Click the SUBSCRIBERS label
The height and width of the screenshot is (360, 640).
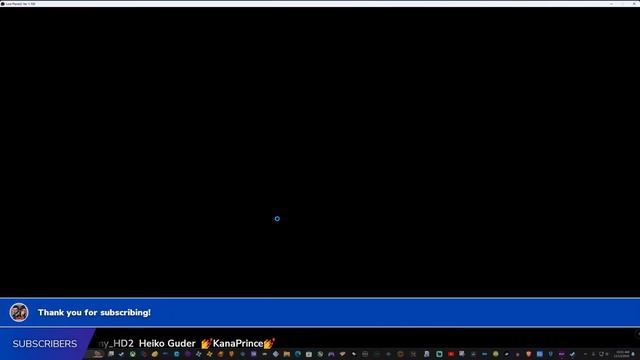[44, 344]
